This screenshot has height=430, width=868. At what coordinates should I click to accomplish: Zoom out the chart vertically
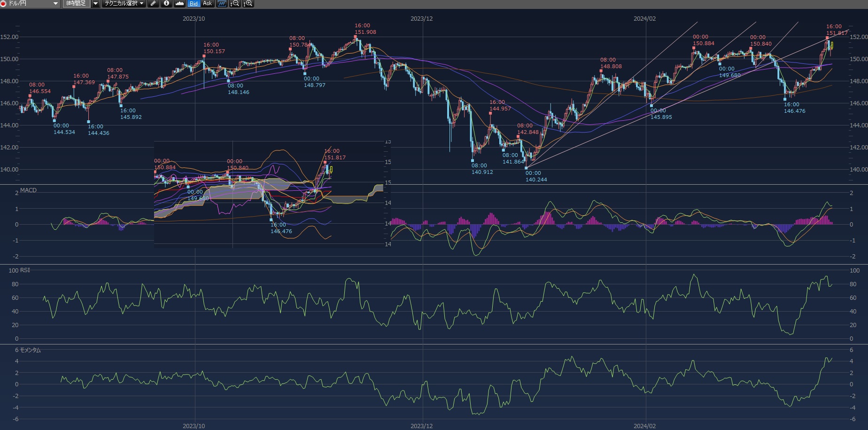[235, 4]
